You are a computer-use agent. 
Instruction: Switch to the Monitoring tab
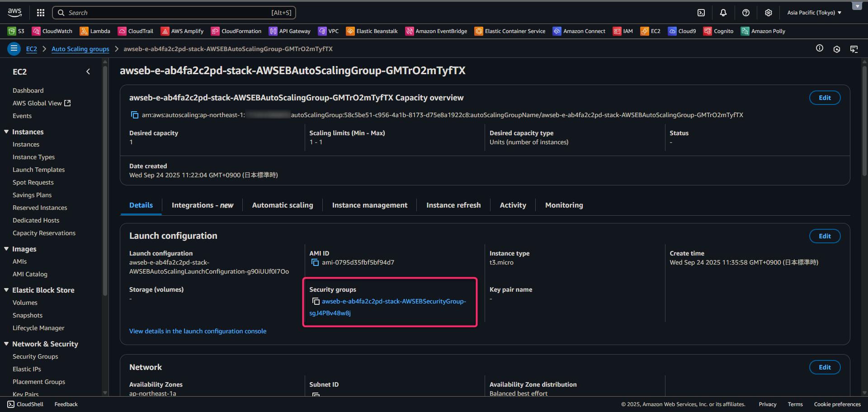(564, 205)
